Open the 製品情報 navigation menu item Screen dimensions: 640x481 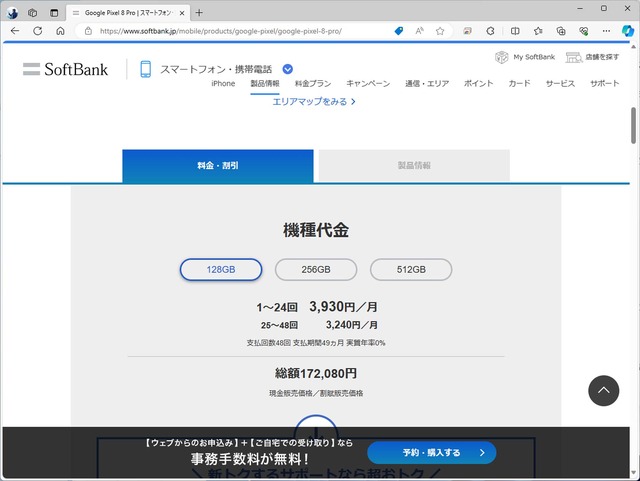pyautogui.click(x=265, y=84)
